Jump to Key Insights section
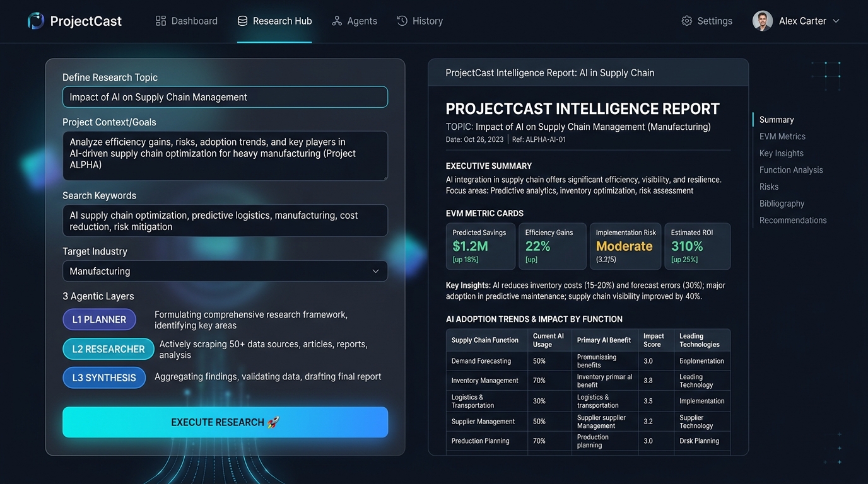This screenshot has width=868, height=484. point(782,153)
